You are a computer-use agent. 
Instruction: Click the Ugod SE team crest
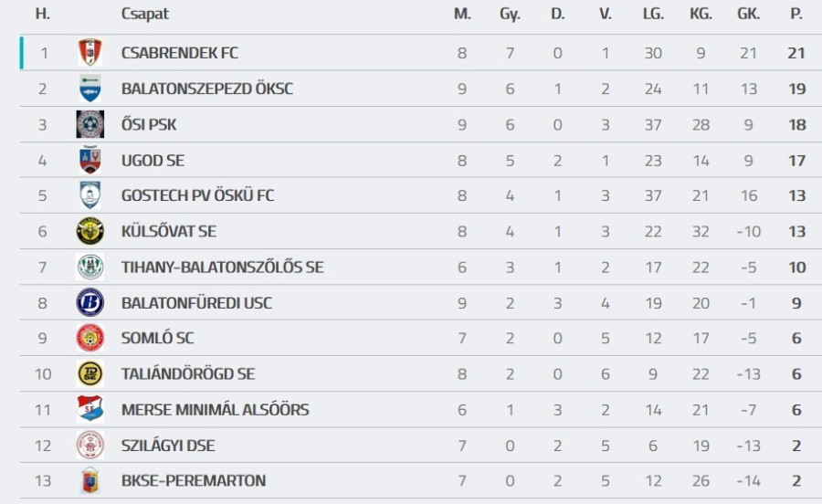click(x=90, y=160)
